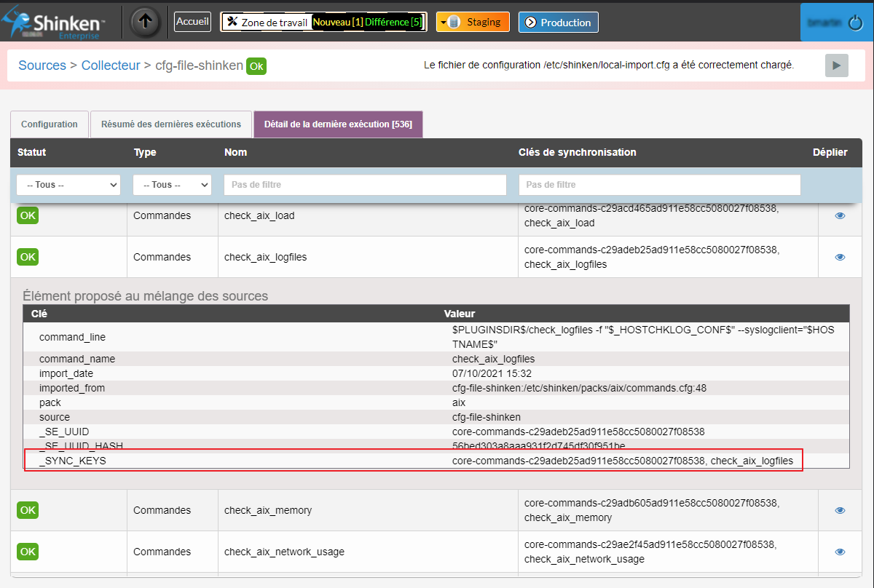Open Résumé des dernières exécutions tab
The image size is (874, 588).
click(171, 124)
